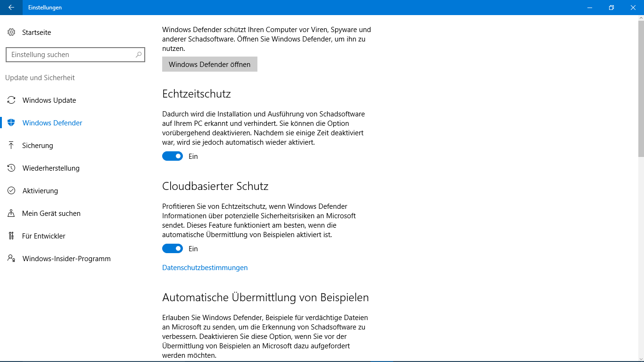Click the back arrow in title bar

pos(11,8)
